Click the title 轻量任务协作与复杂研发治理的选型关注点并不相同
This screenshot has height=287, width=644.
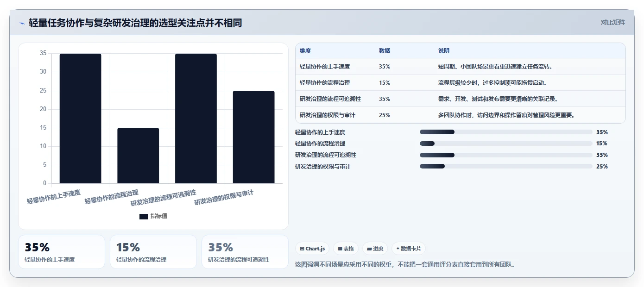(135, 23)
